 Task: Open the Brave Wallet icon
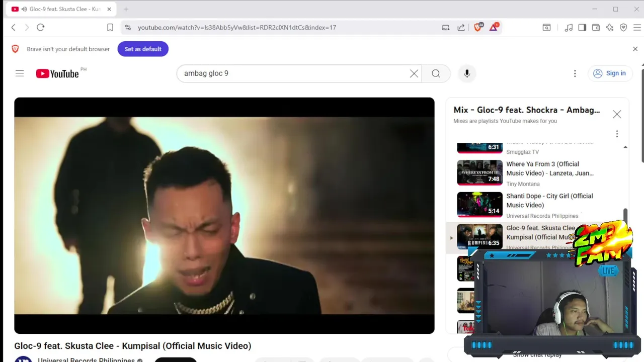(596, 28)
